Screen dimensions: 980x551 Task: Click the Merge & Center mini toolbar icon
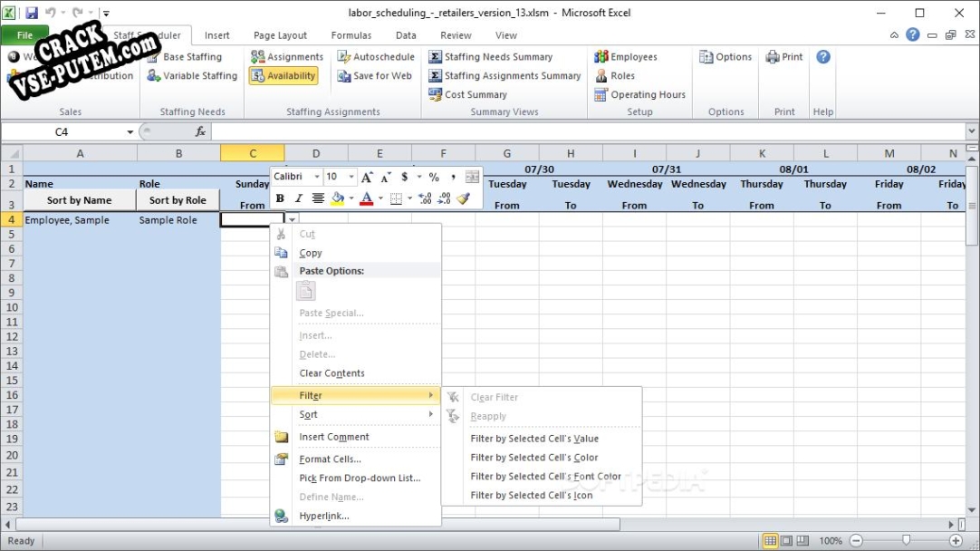[473, 177]
